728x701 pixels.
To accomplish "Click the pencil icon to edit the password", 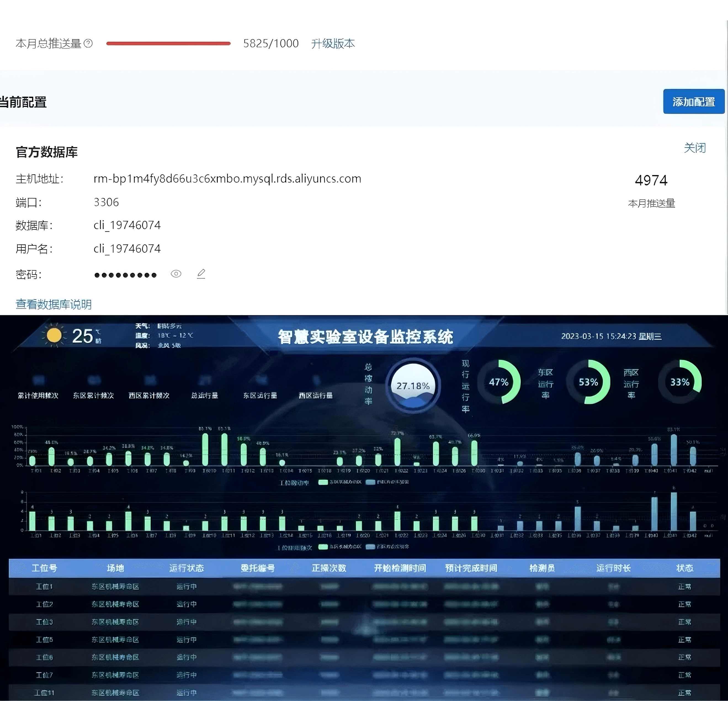I will [x=201, y=274].
